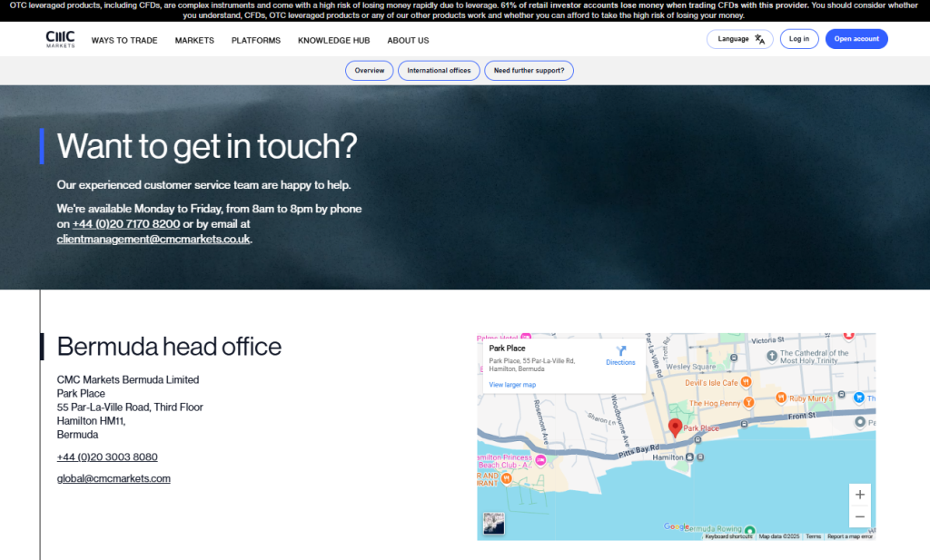Click the Directions arrow icon on map
Image resolution: width=930 pixels, height=560 pixels.
[621, 350]
